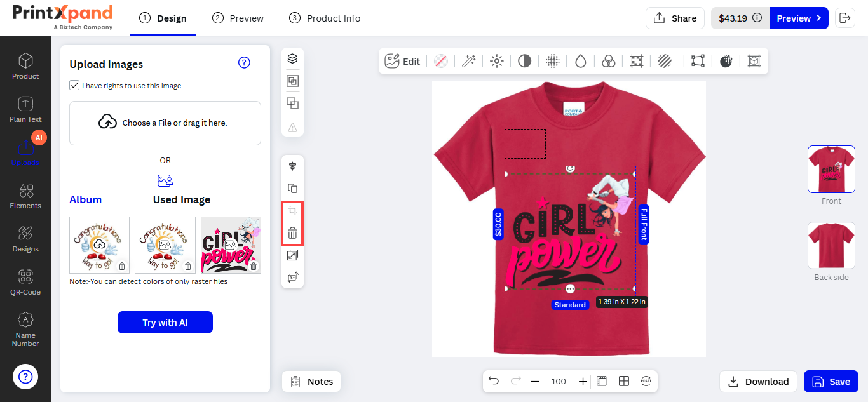Click the undo arrow
This screenshot has height=402, width=868.
point(494,381)
